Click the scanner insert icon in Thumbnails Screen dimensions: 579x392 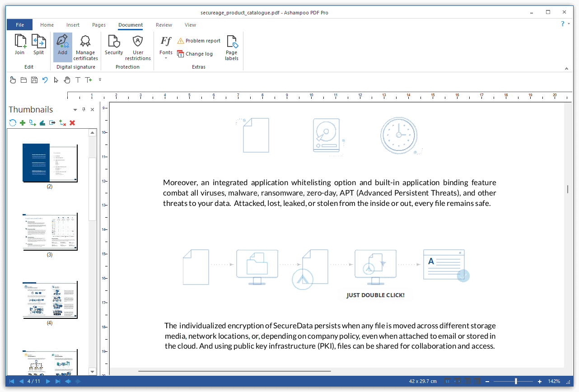(x=42, y=122)
